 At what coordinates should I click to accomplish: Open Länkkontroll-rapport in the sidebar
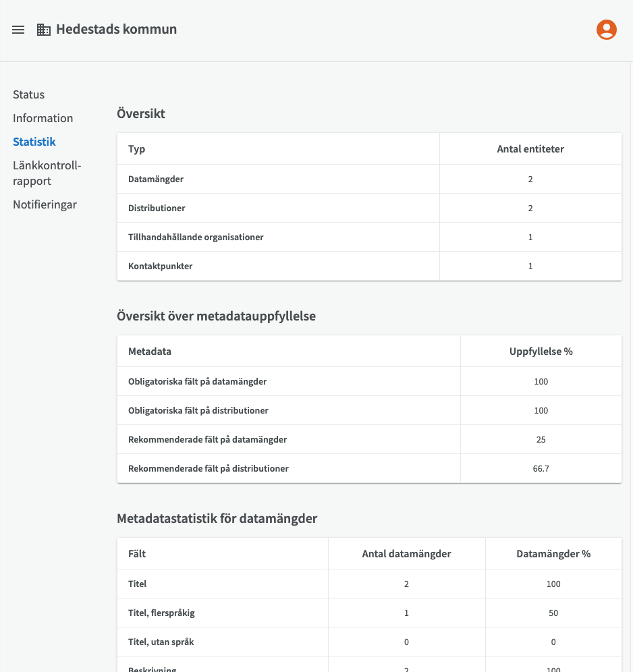pos(47,173)
